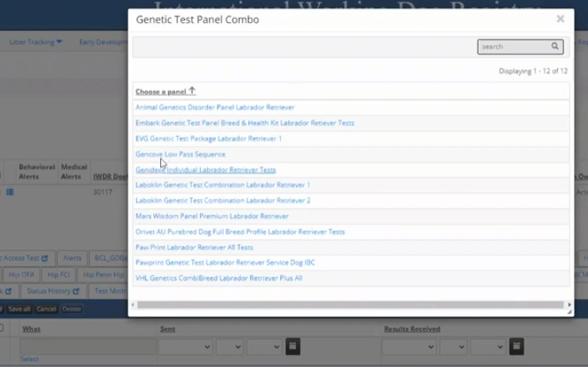Focus the panel search field

pyautogui.click(x=520, y=47)
